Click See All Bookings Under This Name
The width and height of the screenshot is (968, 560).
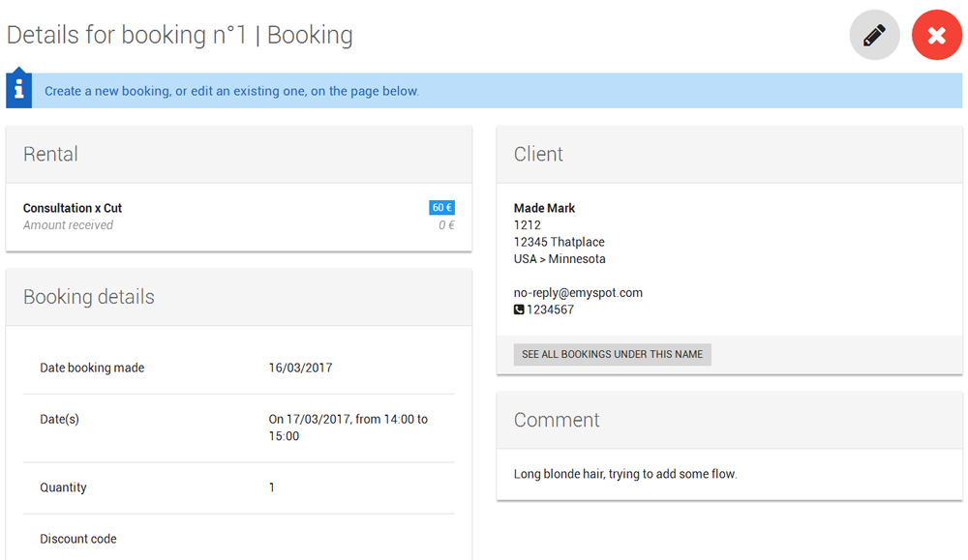click(x=613, y=355)
